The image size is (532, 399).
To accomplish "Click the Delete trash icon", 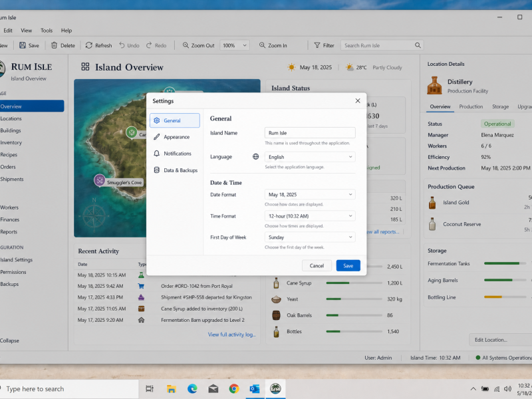I will 54,45.
